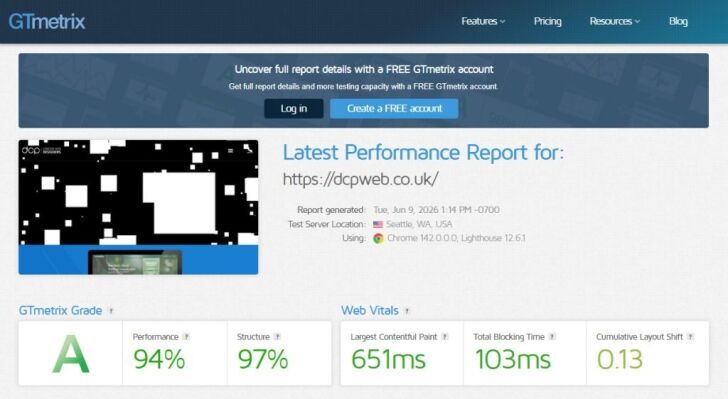
Task: Click help icon next to Total Blocking Time
Action: 552,337
